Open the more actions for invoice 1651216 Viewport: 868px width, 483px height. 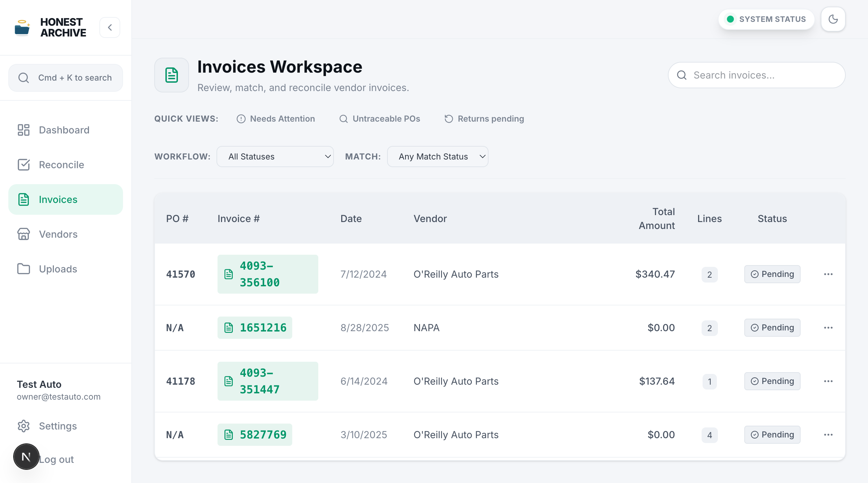pyautogui.click(x=828, y=328)
